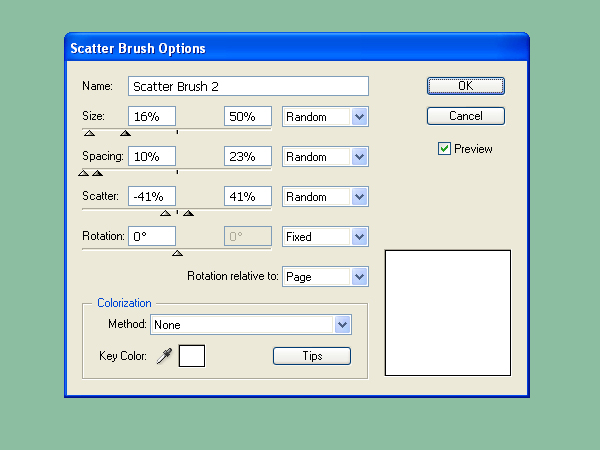The height and width of the screenshot is (450, 600).
Task: Click the Colorization group label
Action: pyautogui.click(x=124, y=303)
